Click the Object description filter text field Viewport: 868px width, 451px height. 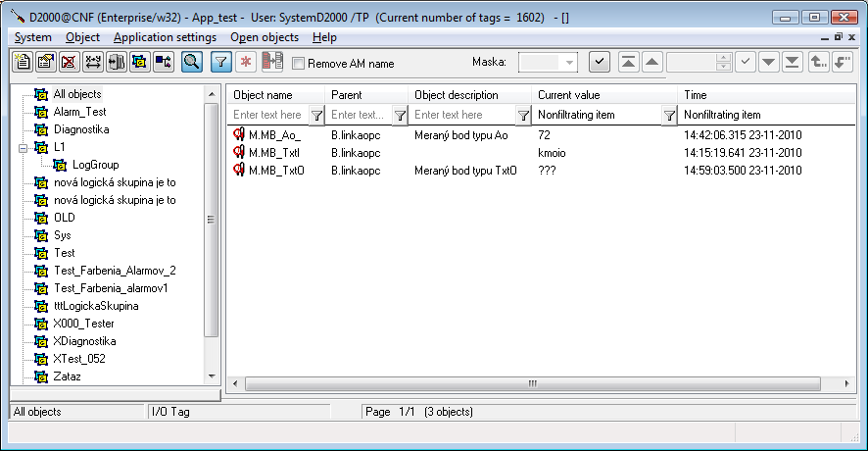tap(462, 115)
